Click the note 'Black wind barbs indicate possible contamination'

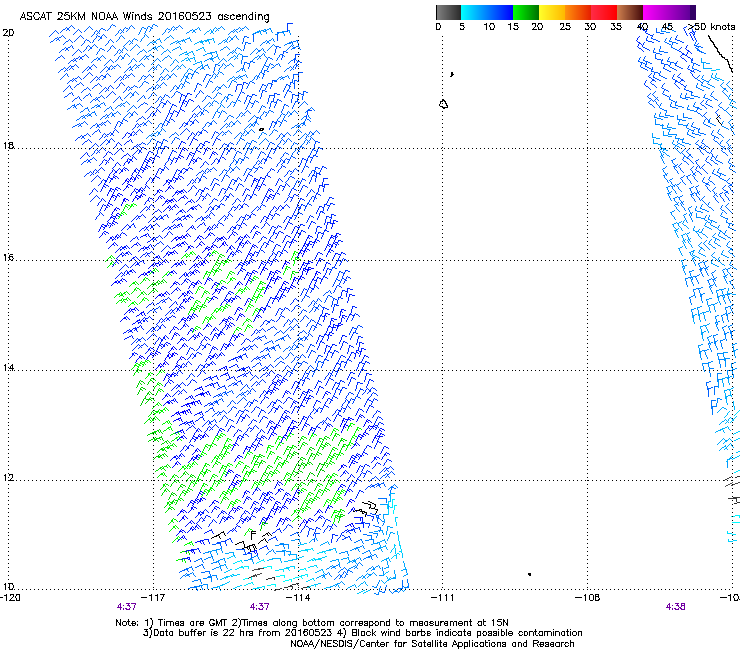click(x=467, y=633)
